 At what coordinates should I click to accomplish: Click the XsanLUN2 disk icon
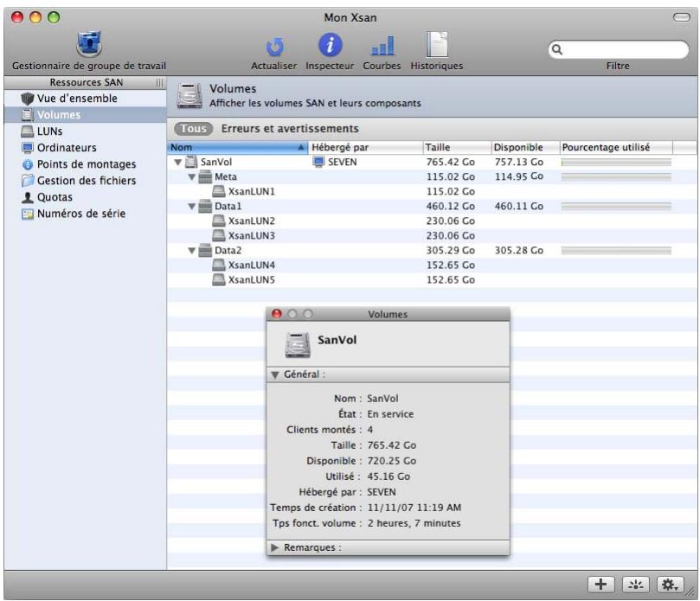(x=219, y=221)
